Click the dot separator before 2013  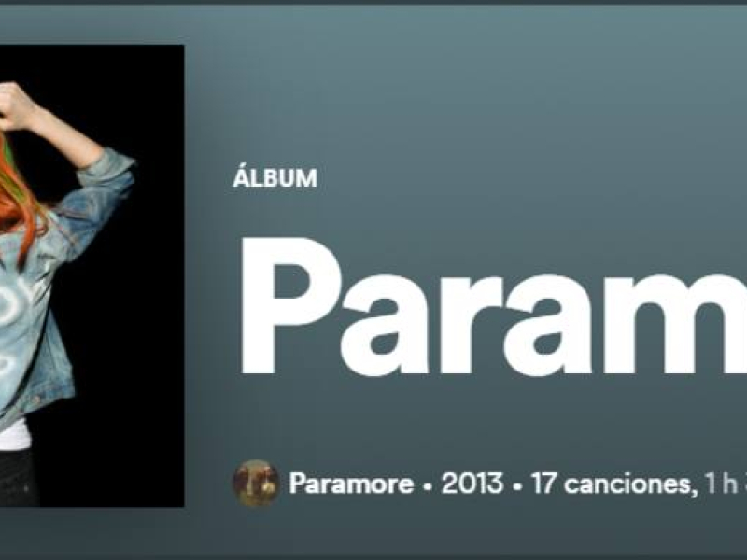(x=428, y=485)
